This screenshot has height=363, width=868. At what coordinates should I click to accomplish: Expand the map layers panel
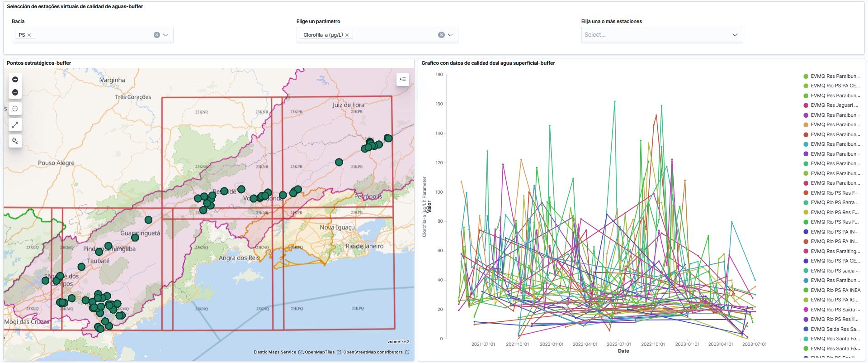click(402, 79)
